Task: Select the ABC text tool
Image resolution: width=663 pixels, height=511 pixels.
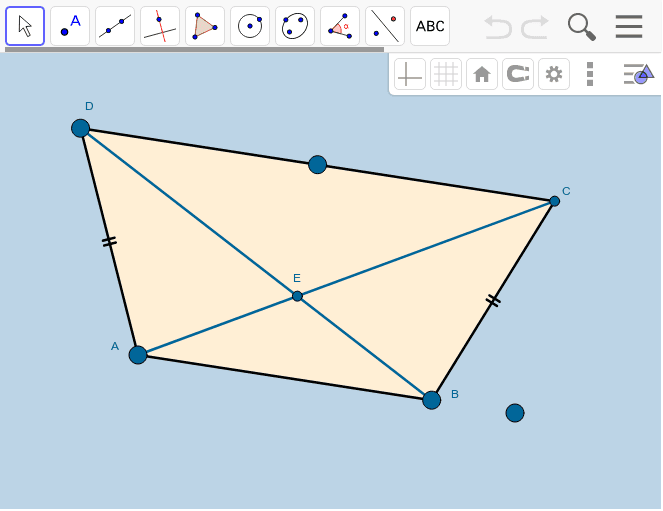Action: pos(430,26)
